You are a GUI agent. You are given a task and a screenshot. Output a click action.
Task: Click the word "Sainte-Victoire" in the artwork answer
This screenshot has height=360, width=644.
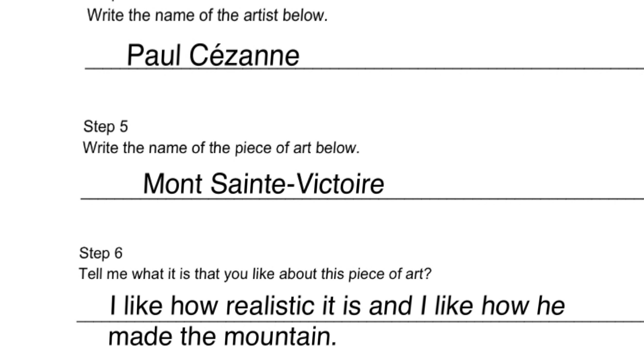point(297,184)
